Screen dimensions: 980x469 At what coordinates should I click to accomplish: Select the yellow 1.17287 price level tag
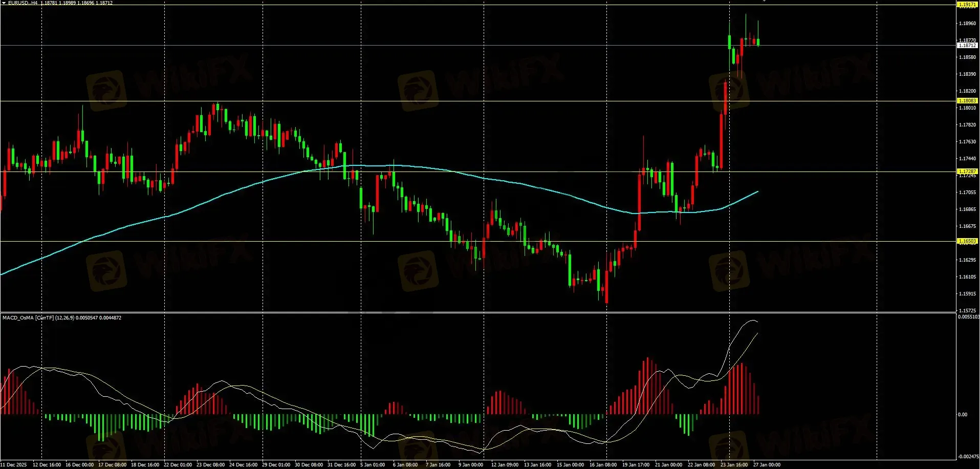[967, 172]
